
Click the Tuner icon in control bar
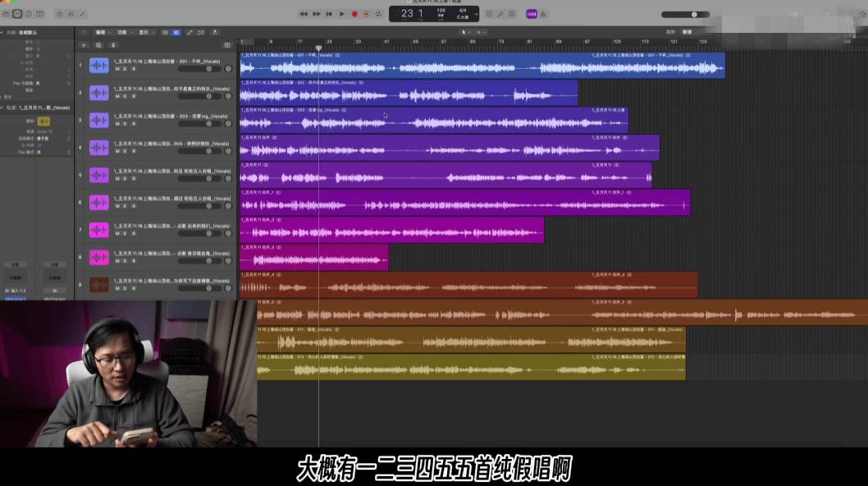click(x=500, y=14)
